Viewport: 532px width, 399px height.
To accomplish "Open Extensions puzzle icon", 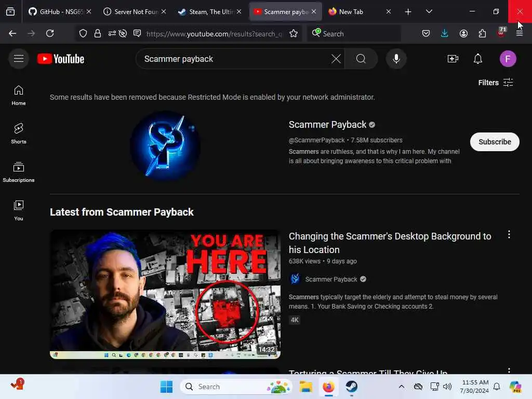I will click(x=482, y=33).
